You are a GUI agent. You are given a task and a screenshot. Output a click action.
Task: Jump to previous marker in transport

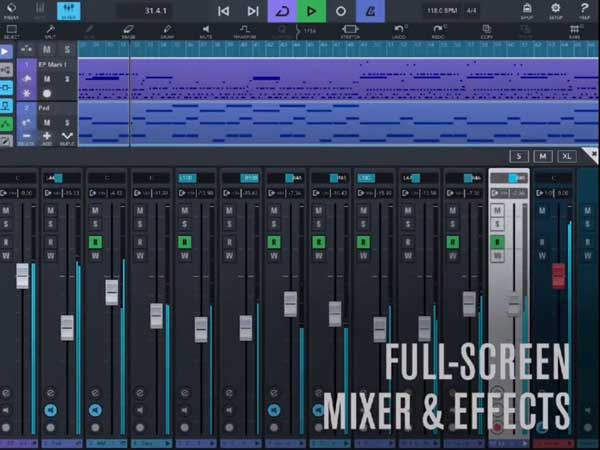(223, 11)
